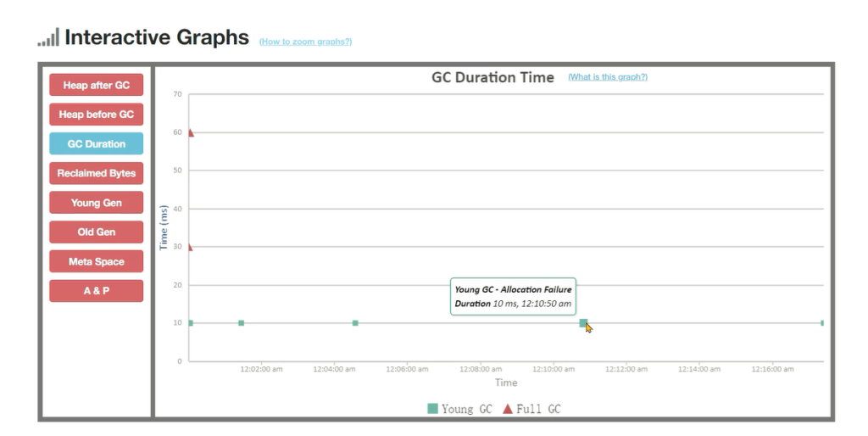Click the What is this graph link

607,77
